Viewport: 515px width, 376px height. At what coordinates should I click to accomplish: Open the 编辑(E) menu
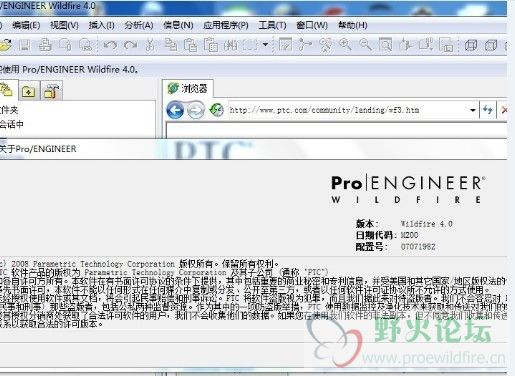(26, 25)
